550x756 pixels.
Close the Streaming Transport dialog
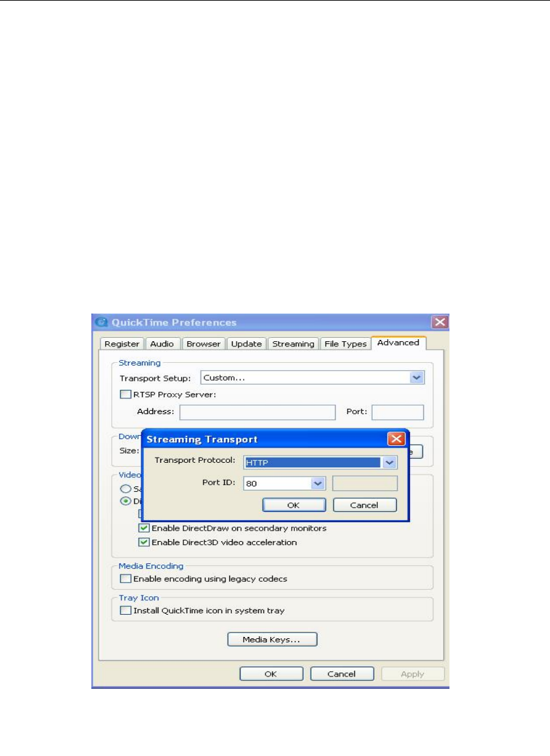(x=396, y=438)
